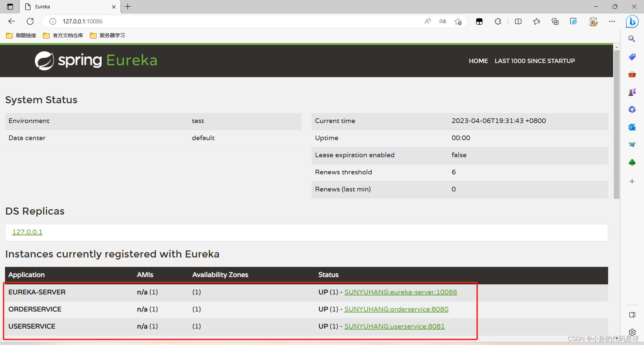Open the shopping tag sidebar icon

pyautogui.click(x=632, y=57)
